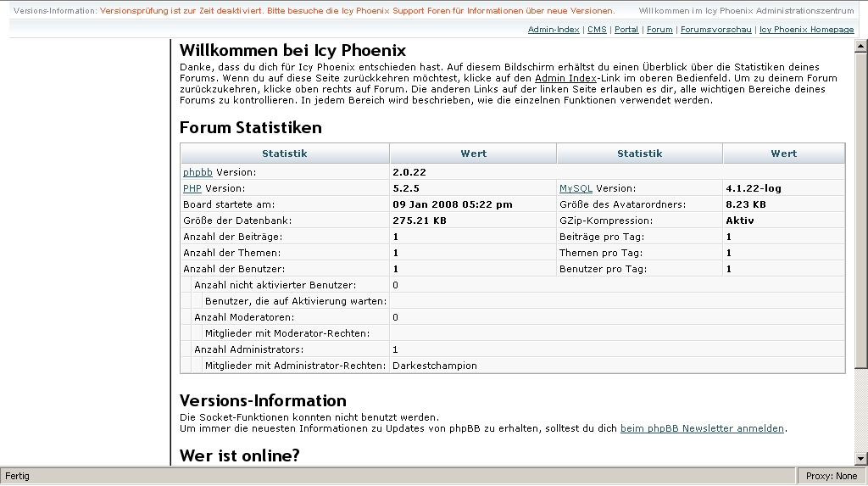This screenshot has width=868, height=486.
Task: Click the scrollbar down arrow
Action: 860,459
